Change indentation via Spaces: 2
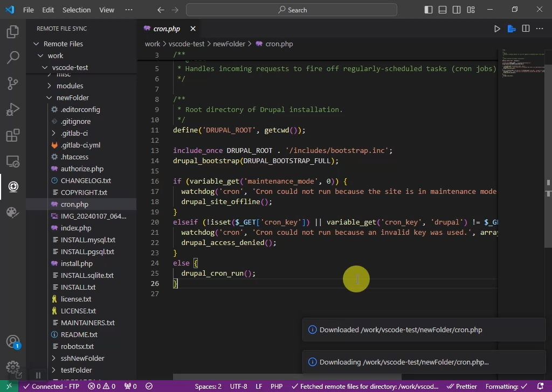Viewport: 552px width, 392px height. [x=208, y=387]
